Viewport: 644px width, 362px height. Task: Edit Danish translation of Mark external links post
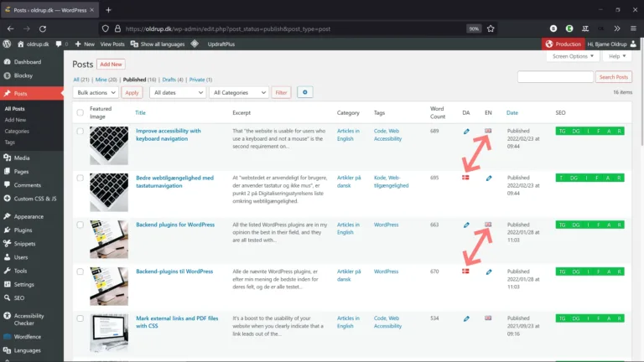pos(466,318)
